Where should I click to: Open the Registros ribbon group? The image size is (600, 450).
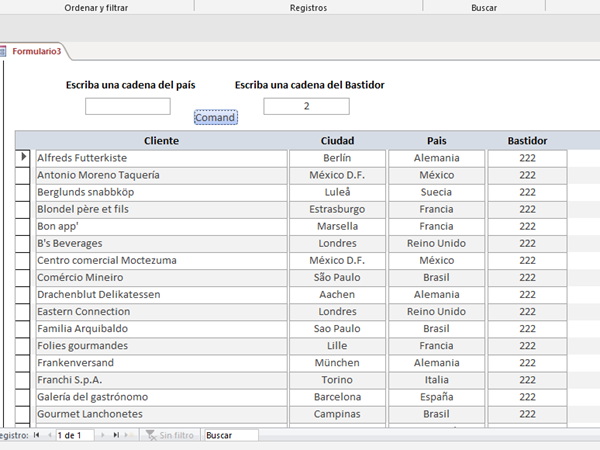[x=308, y=6]
